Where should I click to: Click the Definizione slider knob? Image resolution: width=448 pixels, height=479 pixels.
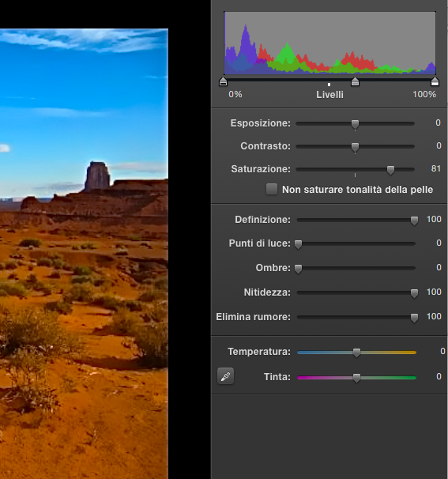[x=414, y=221]
